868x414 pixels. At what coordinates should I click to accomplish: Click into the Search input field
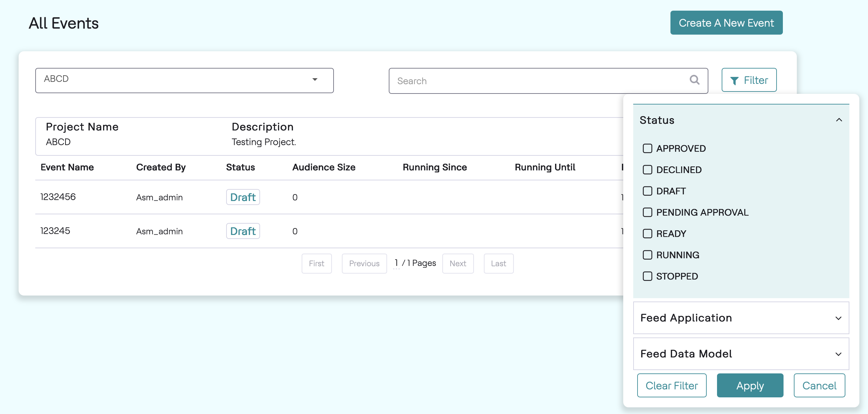click(539, 81)
